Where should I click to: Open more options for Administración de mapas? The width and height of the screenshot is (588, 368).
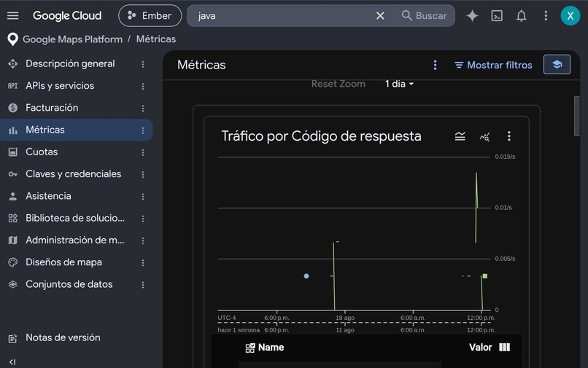click(x=143, y=240)
